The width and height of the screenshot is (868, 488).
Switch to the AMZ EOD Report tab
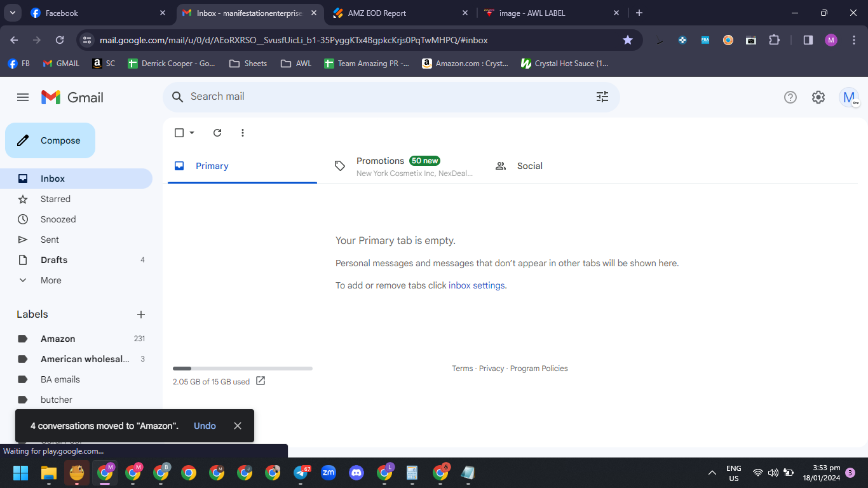[x=400, y=13]
